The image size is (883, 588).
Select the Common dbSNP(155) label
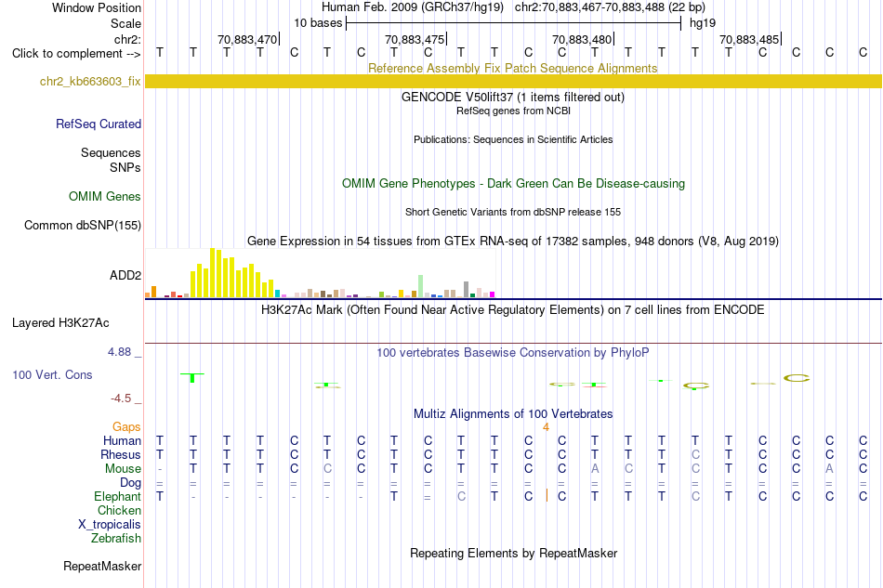83,225
